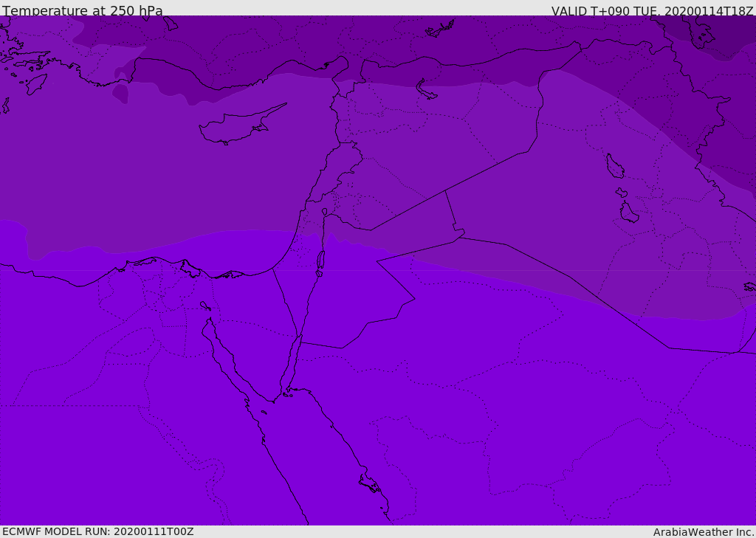Click the VALID T+090 timestamp text
The image size is (756, 538).
(x=652, y=11)
